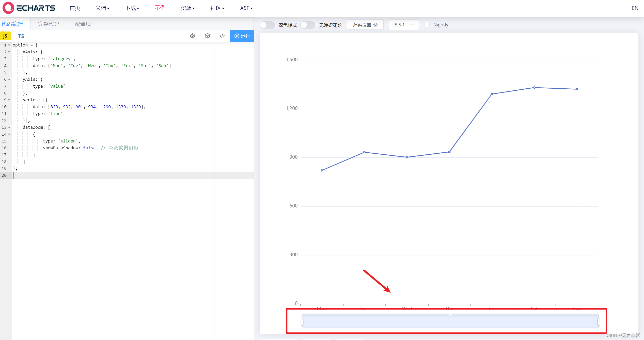Switch language via EN link
Screen dimensions: 644x340
click(x=635, y=8)
